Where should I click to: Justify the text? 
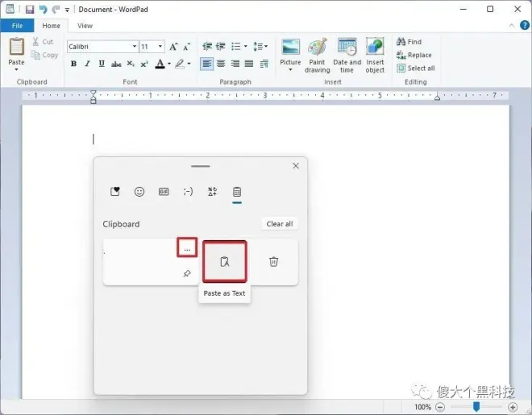(249, 64)
